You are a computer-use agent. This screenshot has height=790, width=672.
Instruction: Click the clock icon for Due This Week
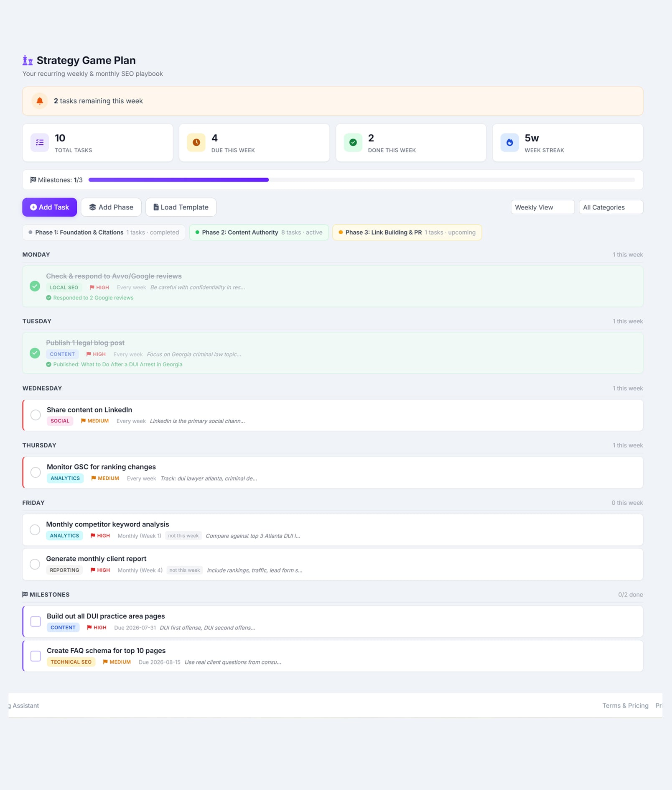point(196,142)
